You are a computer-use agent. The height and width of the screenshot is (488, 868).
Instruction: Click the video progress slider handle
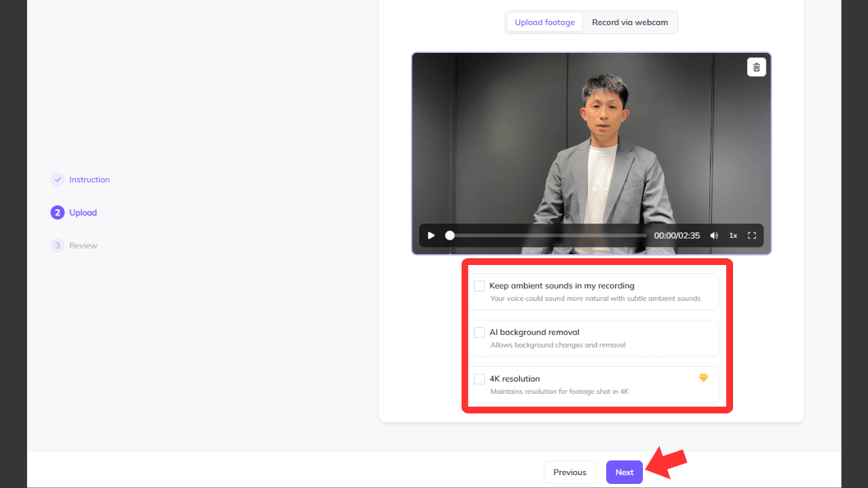(450, 236)
